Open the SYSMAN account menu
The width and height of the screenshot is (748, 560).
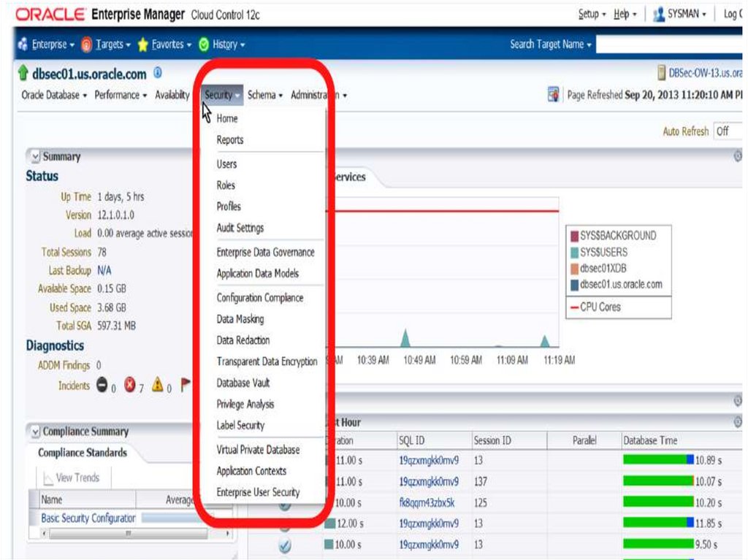(x=686, y=15)
